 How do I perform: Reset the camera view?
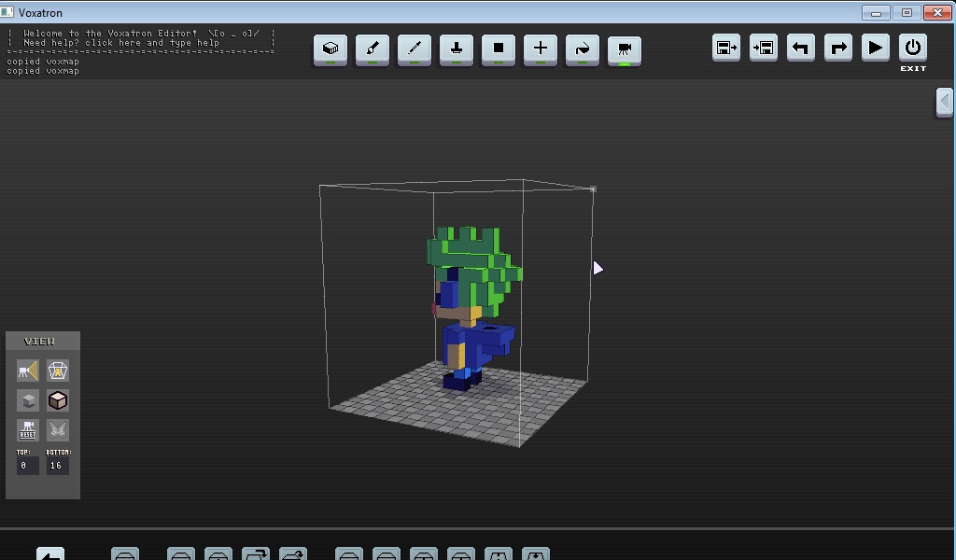point(27,430)
